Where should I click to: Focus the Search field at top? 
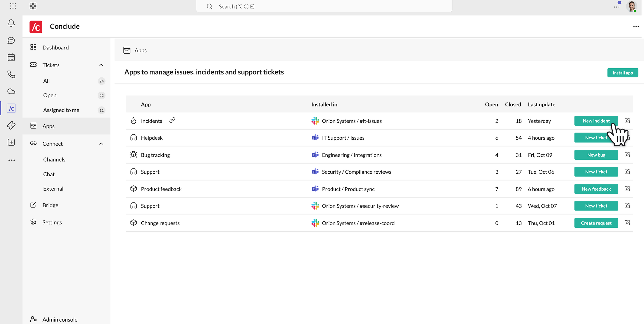pyautogui.click(x=324, y=6)
